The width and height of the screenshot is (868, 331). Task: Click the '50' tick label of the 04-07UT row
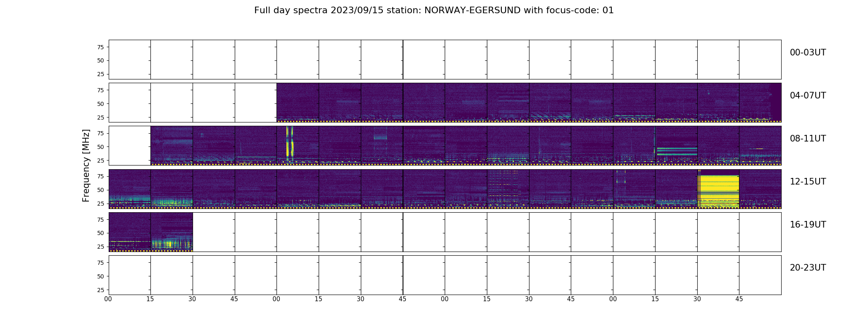[x=100, y=104]
